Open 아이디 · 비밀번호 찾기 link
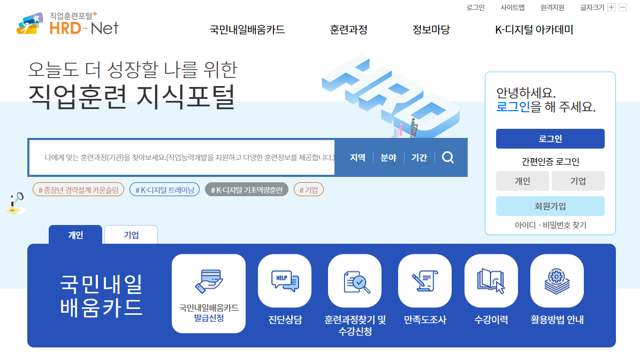 tap(550, 225)
